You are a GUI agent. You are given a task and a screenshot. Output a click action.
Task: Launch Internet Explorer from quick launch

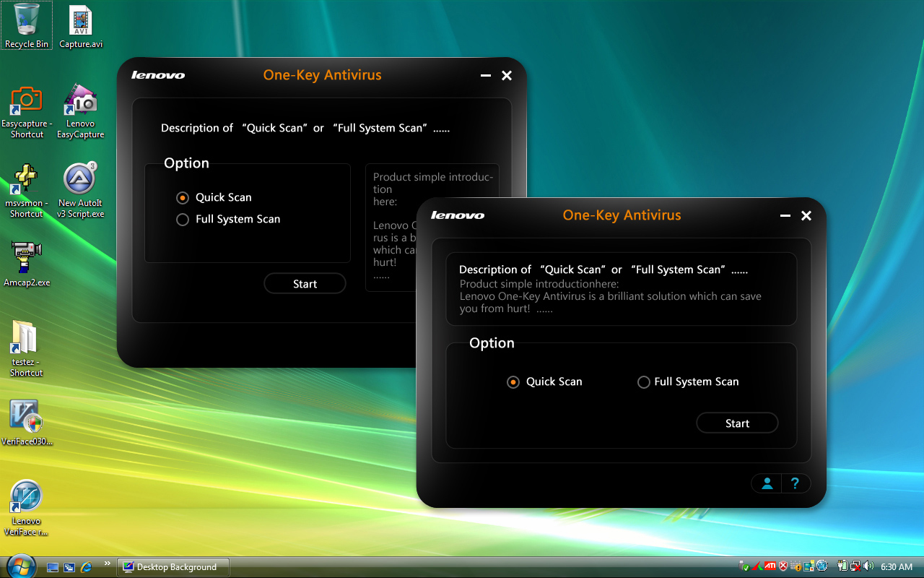pyautogui.click(x=87, y=567)
